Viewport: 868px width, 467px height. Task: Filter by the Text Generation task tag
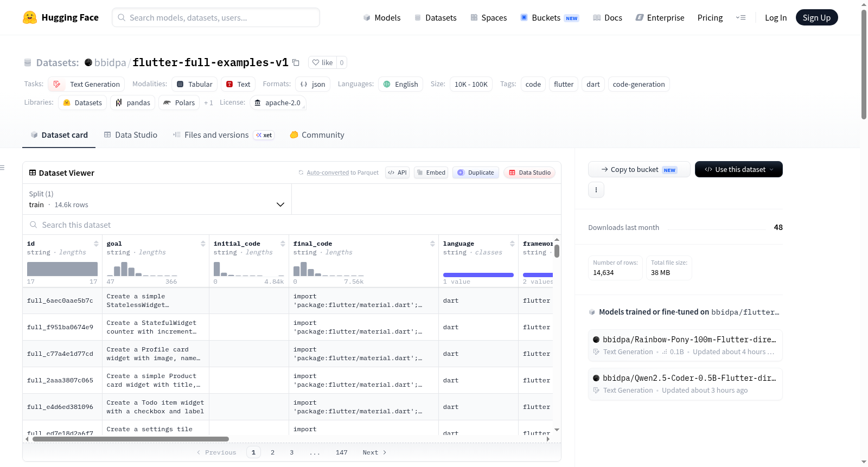pos(86,84)
